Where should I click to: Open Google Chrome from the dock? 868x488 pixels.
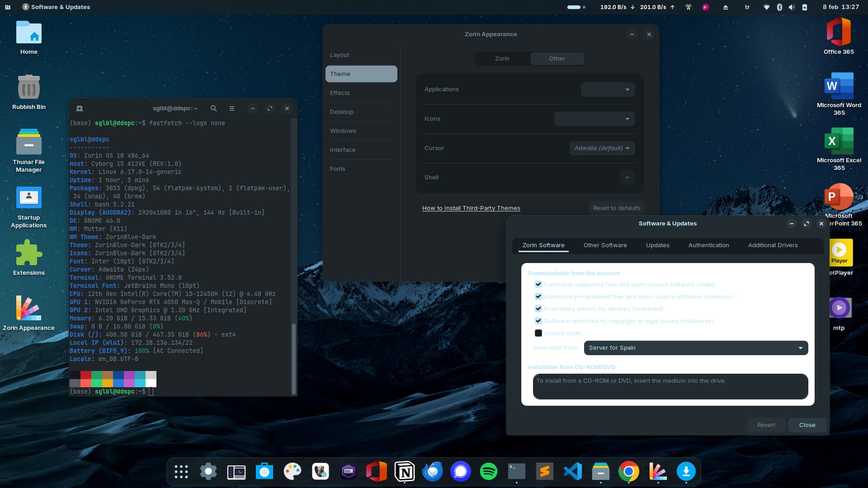click(628, 472)
